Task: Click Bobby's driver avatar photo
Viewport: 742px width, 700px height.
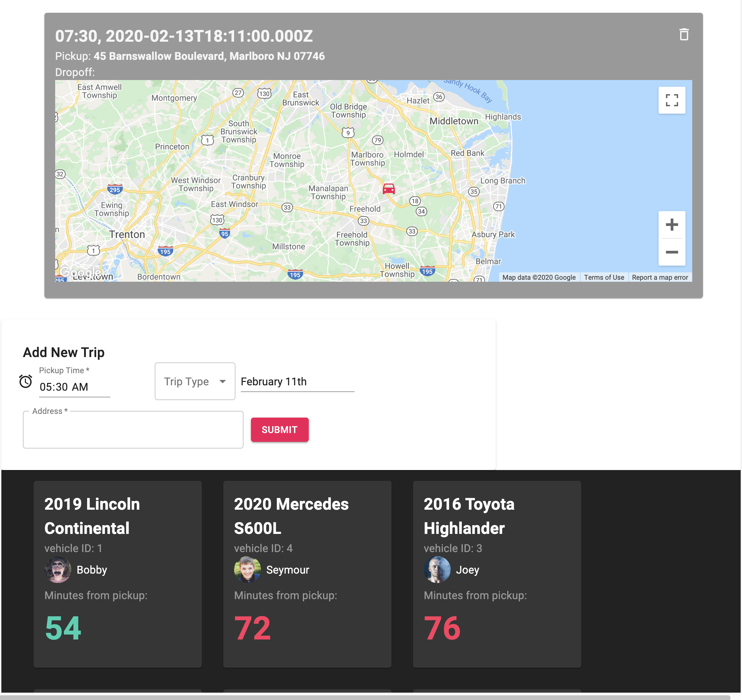Action: click(58, 570)
